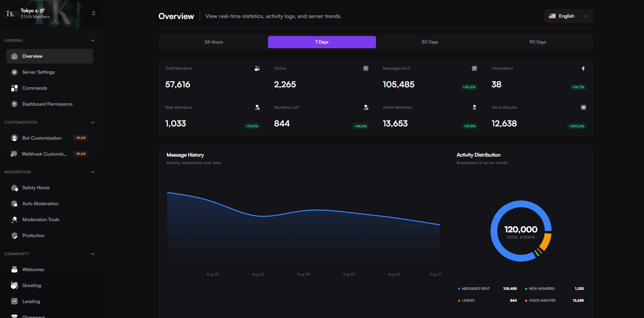Click the Overview home icon in sidebar

(14, 56)
